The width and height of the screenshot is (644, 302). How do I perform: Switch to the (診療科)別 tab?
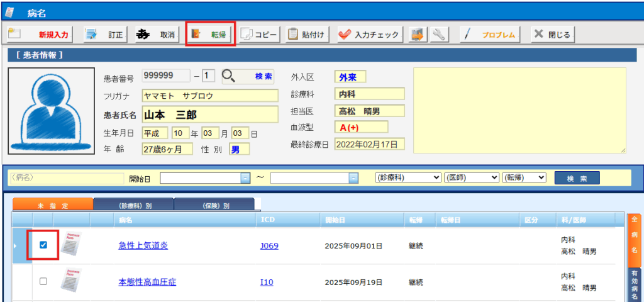pyautogui.click(x=133, y=204)
